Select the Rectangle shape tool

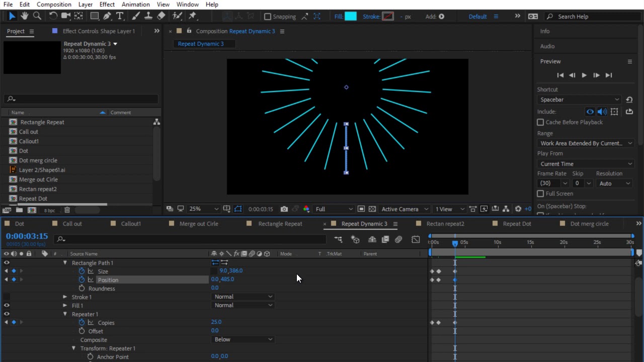click(x=94, y=16)
